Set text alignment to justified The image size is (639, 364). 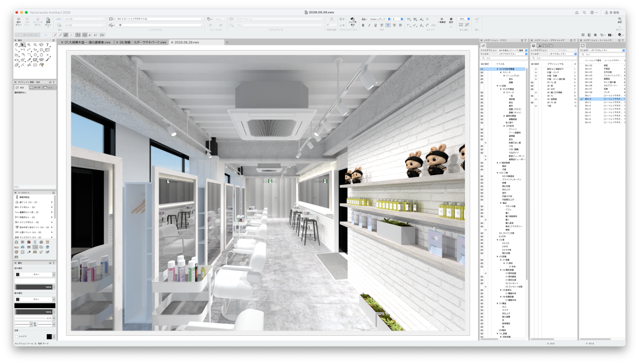[x=400, y=25]
